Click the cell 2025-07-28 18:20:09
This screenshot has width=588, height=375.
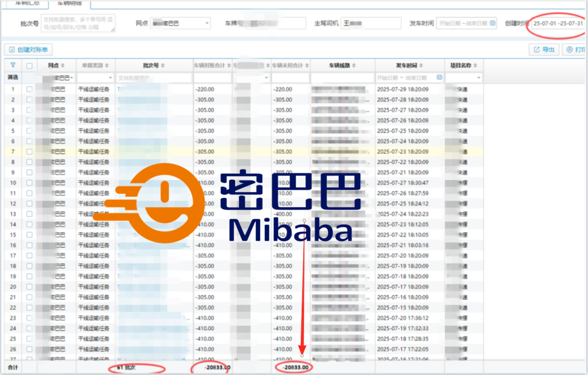click(x=403, y=100)
